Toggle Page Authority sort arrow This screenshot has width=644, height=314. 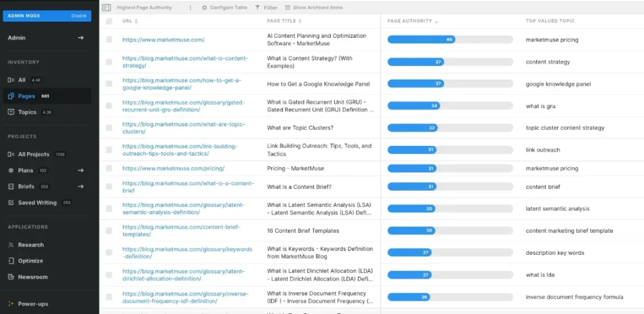[x=436, y=22]
